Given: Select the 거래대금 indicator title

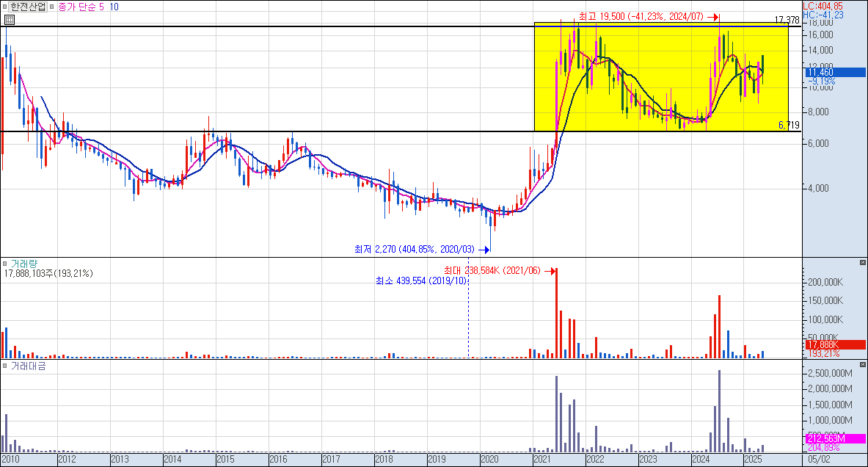Looking at the screenshot, I should pyautogui.click(x=28, y=366).
